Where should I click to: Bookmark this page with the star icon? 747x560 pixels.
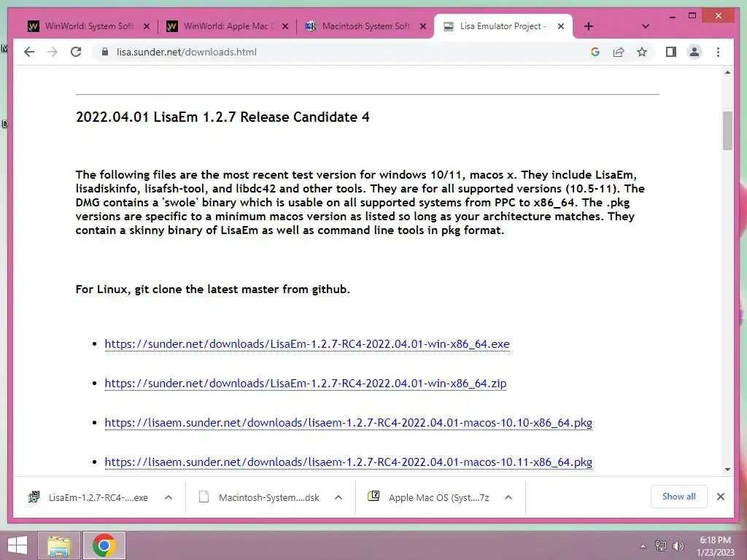tap(642, 52)
